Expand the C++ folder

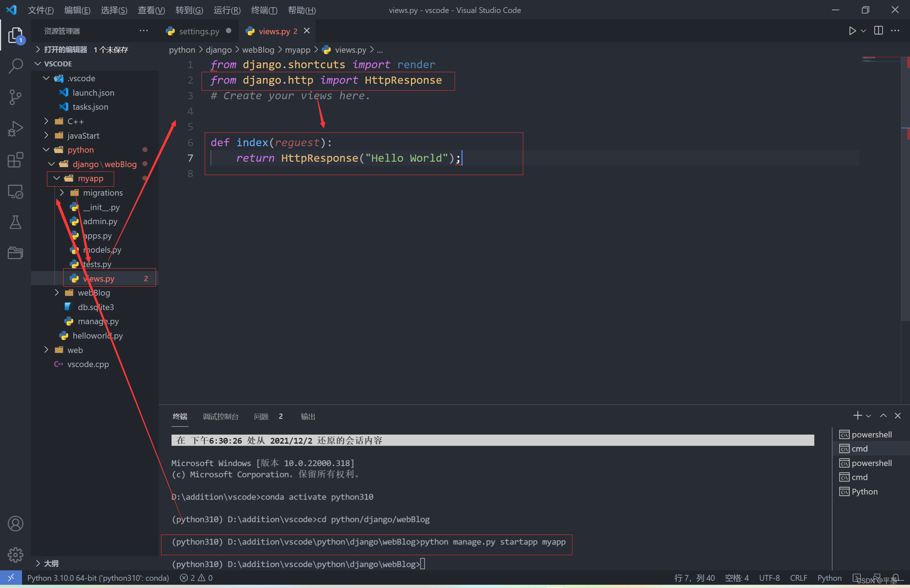click(x=75, y=121)
